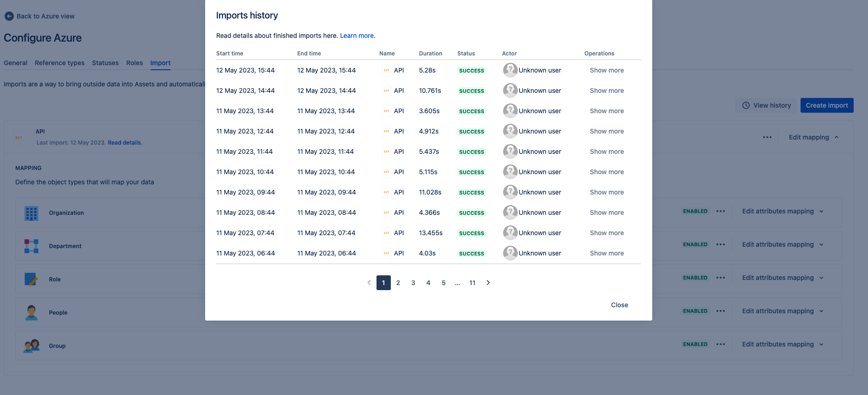Click the Group object type icon
The height and width of the screenshot is (395, 868).
(31, 346)
